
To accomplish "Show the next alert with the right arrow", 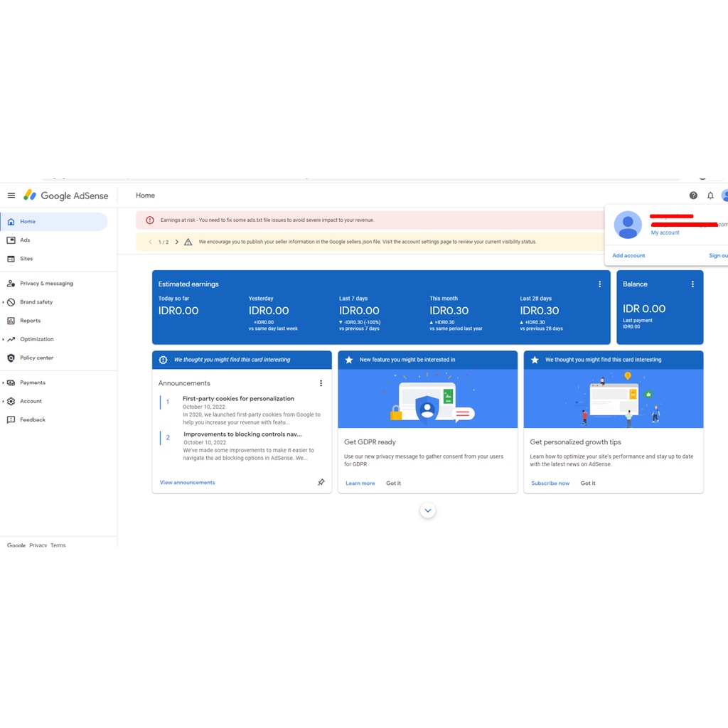I will pyautogui.click(x=176, y=241).
